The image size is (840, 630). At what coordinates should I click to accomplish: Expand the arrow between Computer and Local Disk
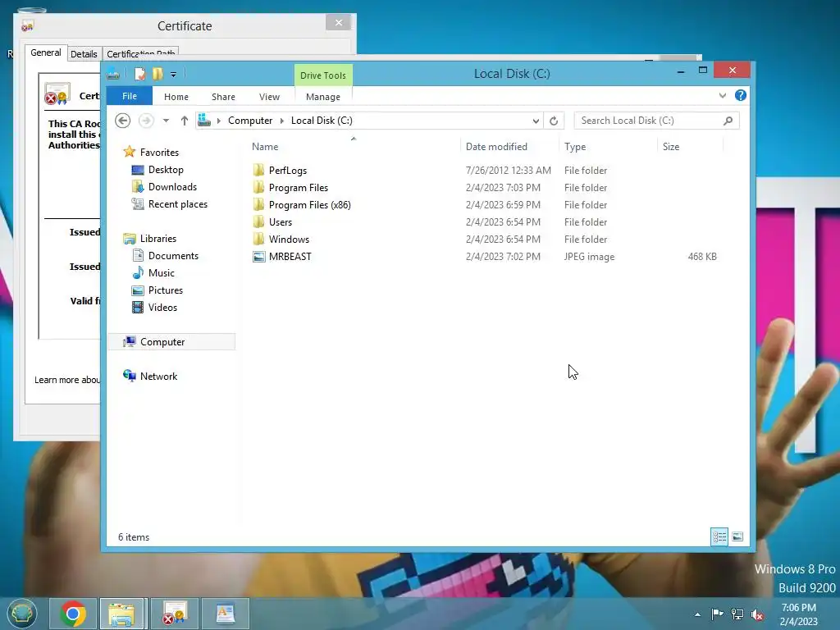click(282, 121)
